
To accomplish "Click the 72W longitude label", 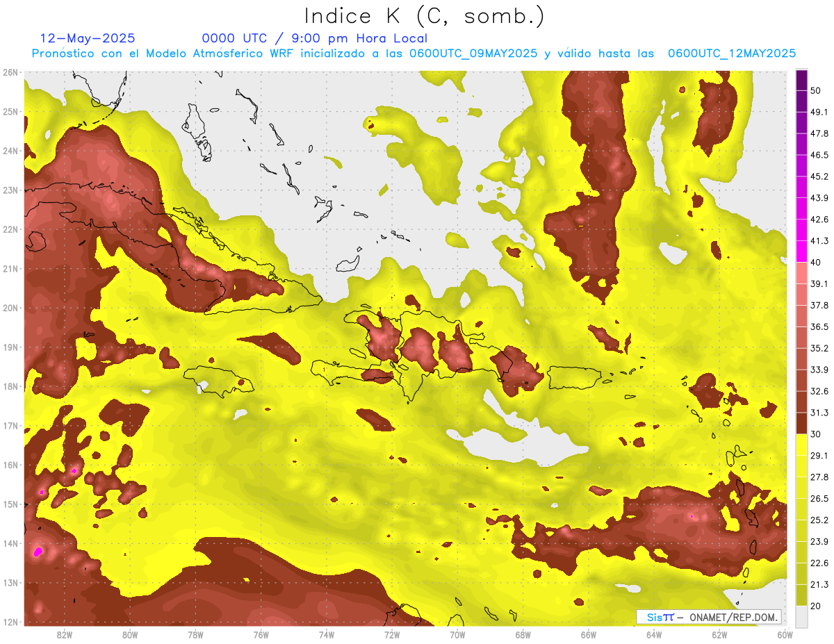I will (392, 635).
